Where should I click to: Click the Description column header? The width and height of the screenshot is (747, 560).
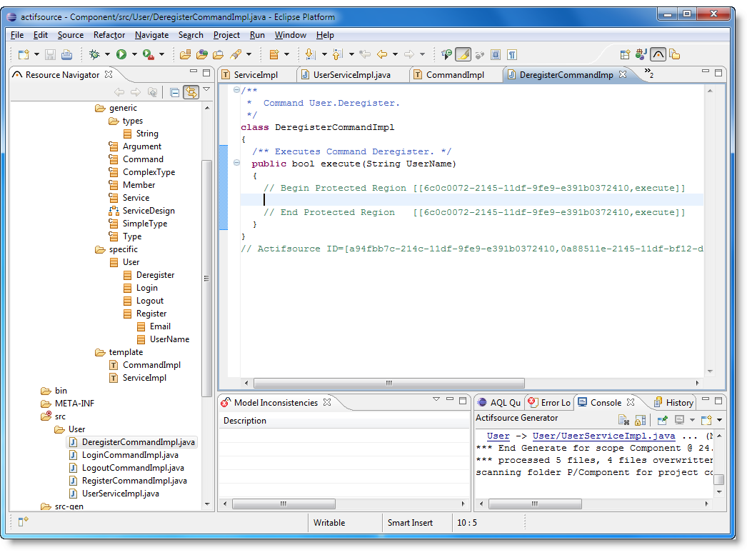(245, 421)
